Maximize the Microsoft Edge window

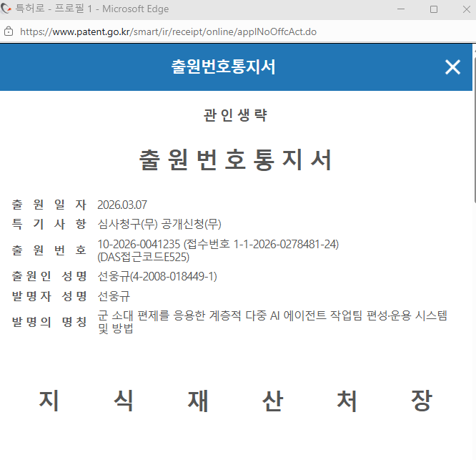click(x=434, y=9)
